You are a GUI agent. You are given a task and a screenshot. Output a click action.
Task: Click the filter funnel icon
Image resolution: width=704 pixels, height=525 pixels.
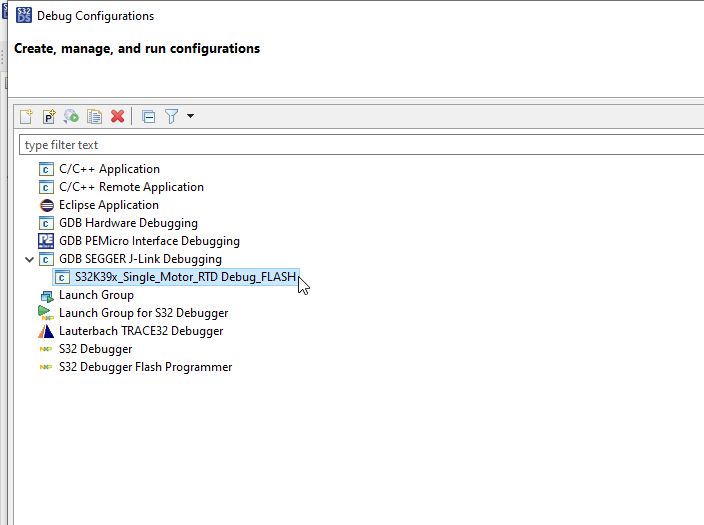[171, 116]
